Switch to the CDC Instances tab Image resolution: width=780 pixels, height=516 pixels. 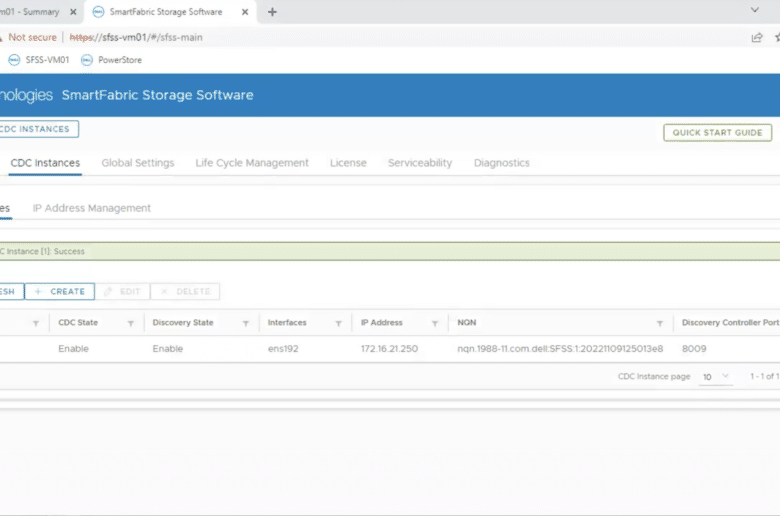[x=45, y=163]
